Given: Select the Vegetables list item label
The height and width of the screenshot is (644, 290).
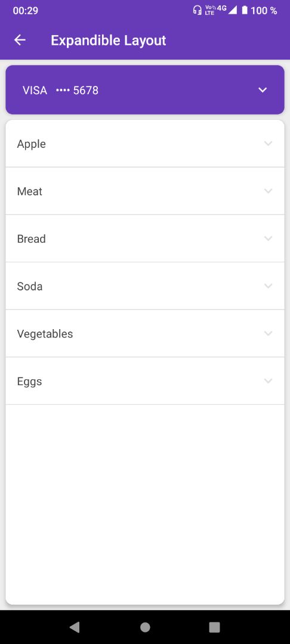Looking at the screenshot, I should click(x=45, y=335).
